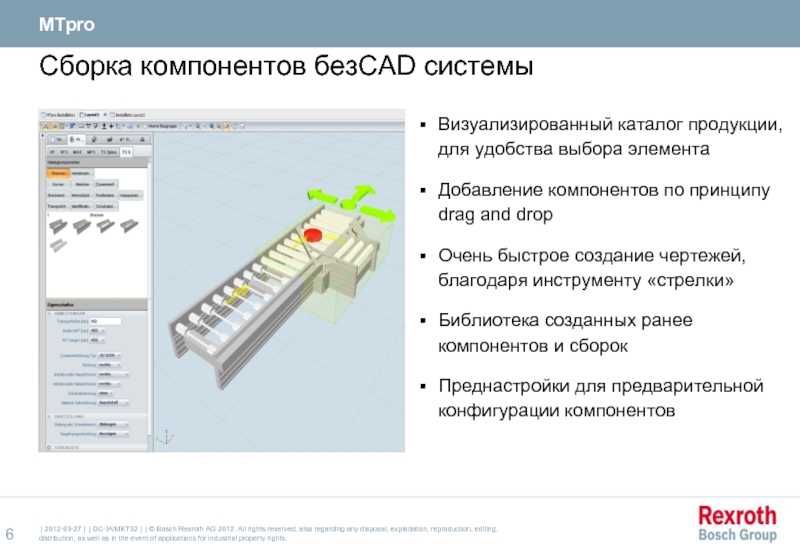Click the zoom-to-fit toolbar icon
The height and width of the screenshot is (554, 800).
(219, 126)
